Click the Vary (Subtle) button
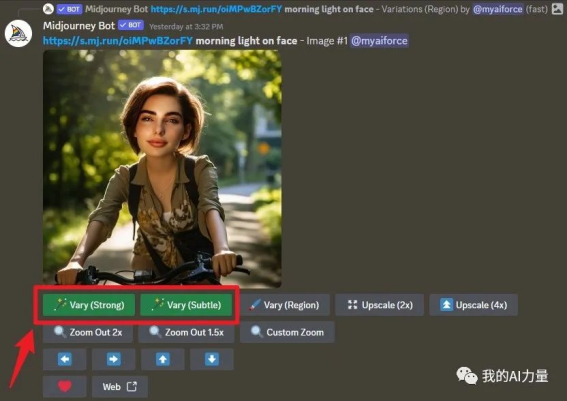 (x=186, y=305)
